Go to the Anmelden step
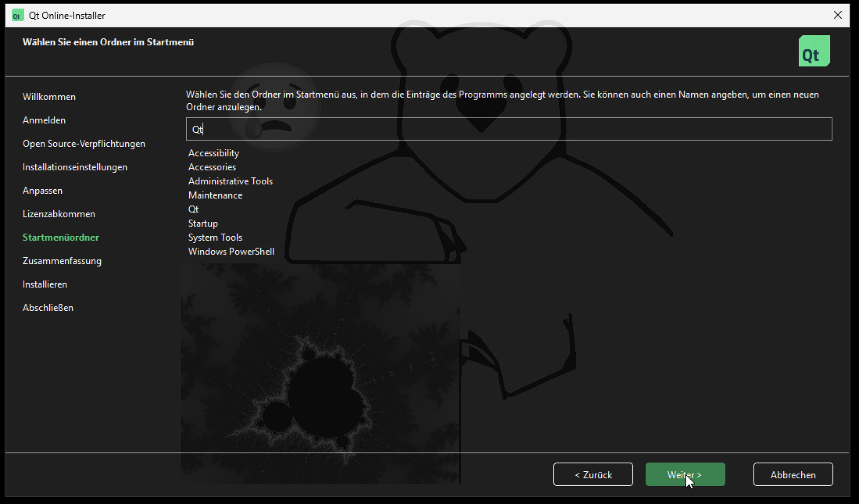The image size is (859, 504). click(44, 120)
